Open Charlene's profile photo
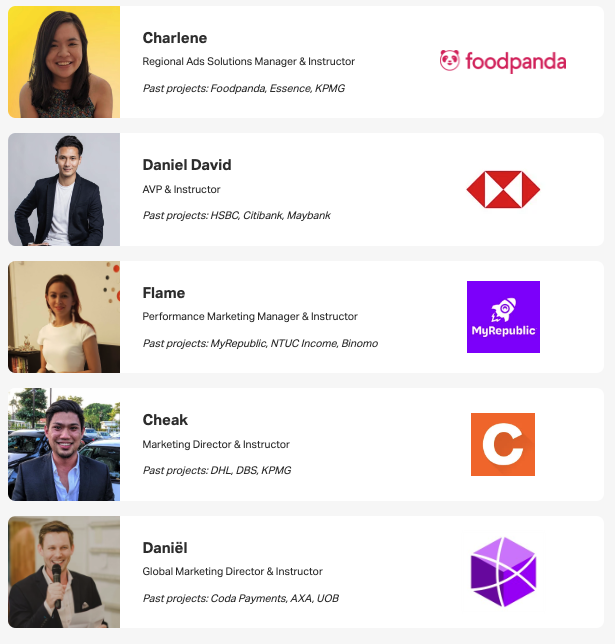Image resolution: width=615 pixels, height=644 pixels. click(64, 62)
